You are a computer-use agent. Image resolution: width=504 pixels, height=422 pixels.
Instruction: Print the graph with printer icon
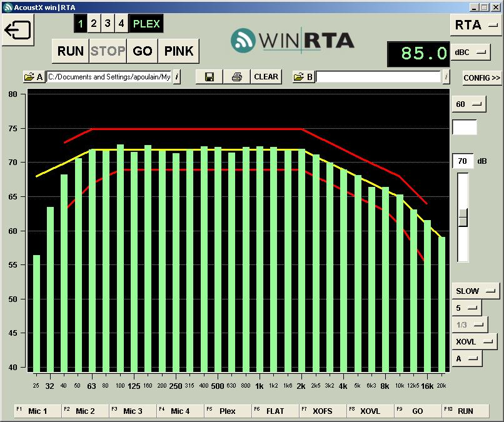(236, 77)
